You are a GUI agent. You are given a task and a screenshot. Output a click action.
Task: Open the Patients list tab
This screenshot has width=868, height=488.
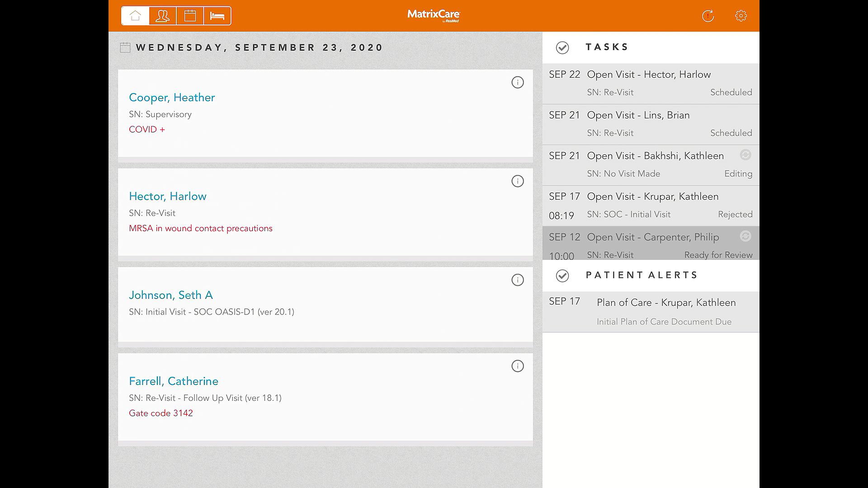163,16
